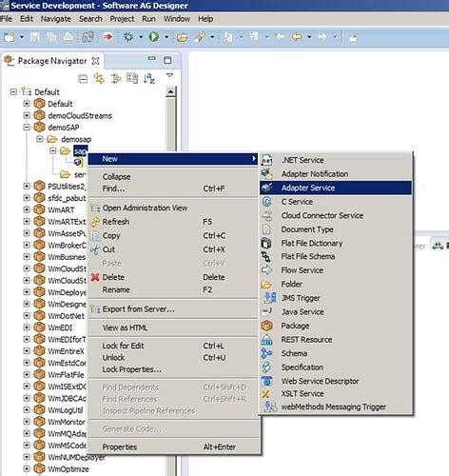Click the Flow Service arrow icon
Viewport: 449px width, 476px height.
(266, 270)
